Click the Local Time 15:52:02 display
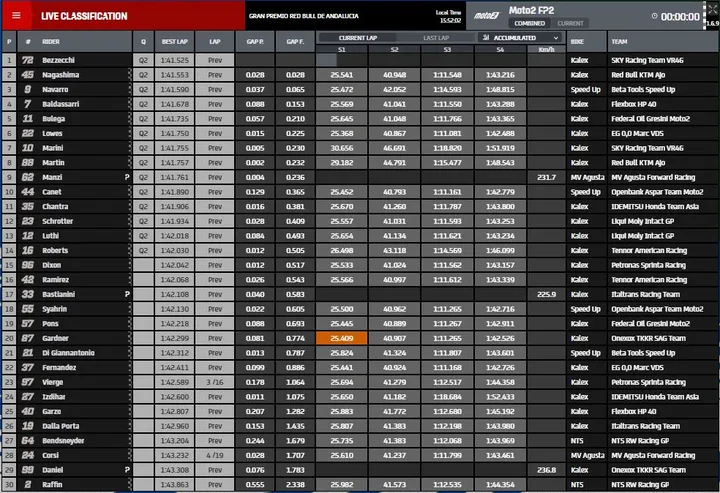This screenshot has width=720, height=493. click(448, 16)
